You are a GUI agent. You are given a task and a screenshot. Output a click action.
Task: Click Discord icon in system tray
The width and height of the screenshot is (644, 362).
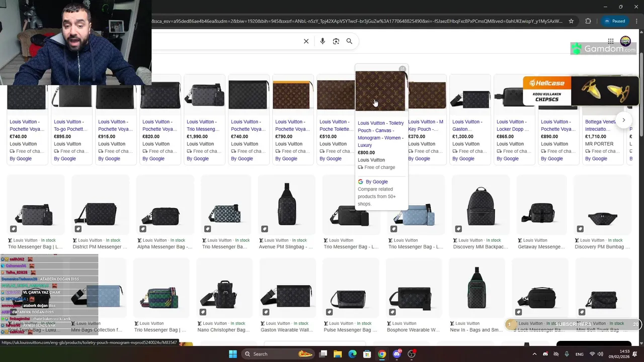coord(545,354)
